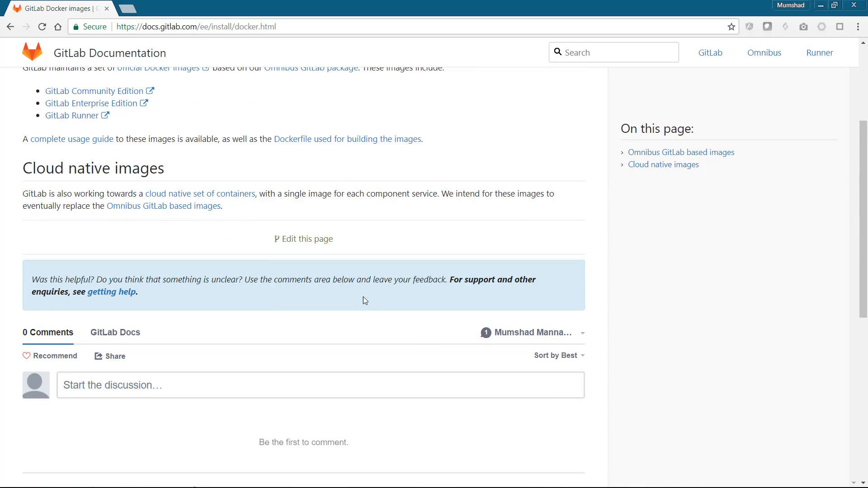
Task: Click the getting help link
Action: (x=112, y=291)
